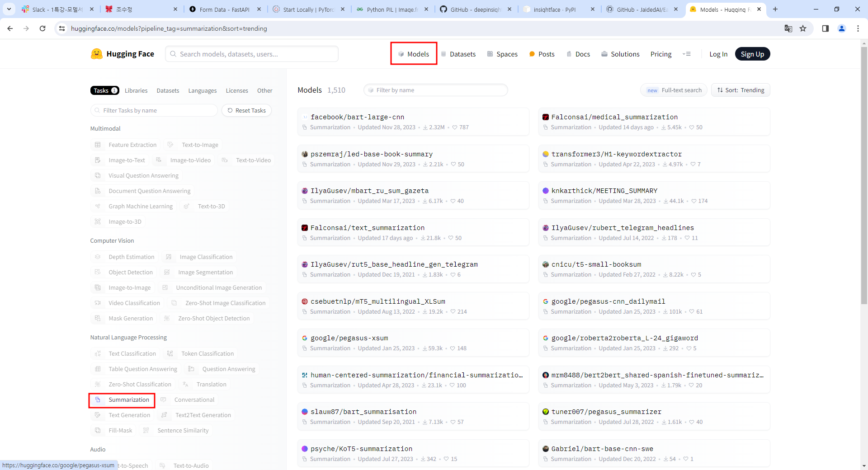The image size is (868, 470).
Task: Click the Hugging Face emoji logo
Action: pyautogui.click(x=96, y=54)
